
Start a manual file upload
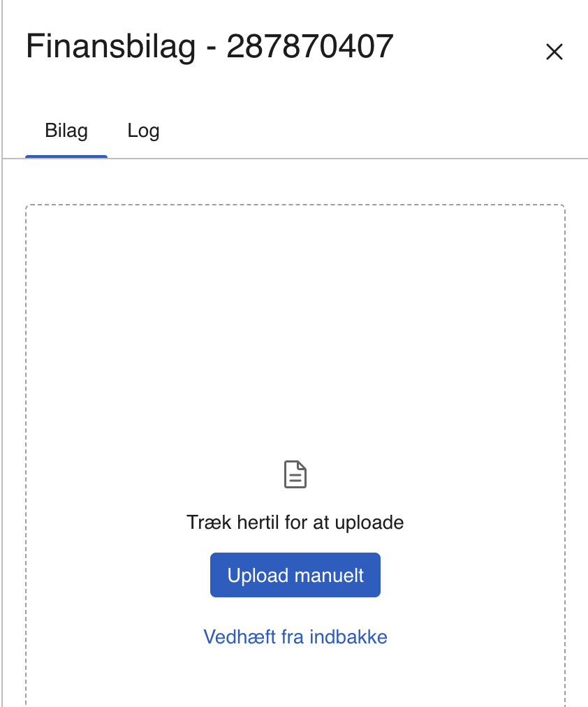[295, 575]
